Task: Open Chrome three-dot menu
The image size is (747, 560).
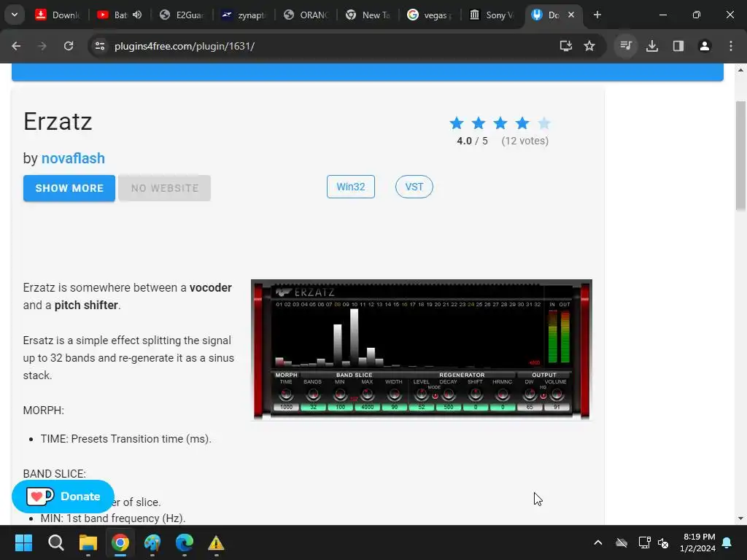Action: click(731, 46)
